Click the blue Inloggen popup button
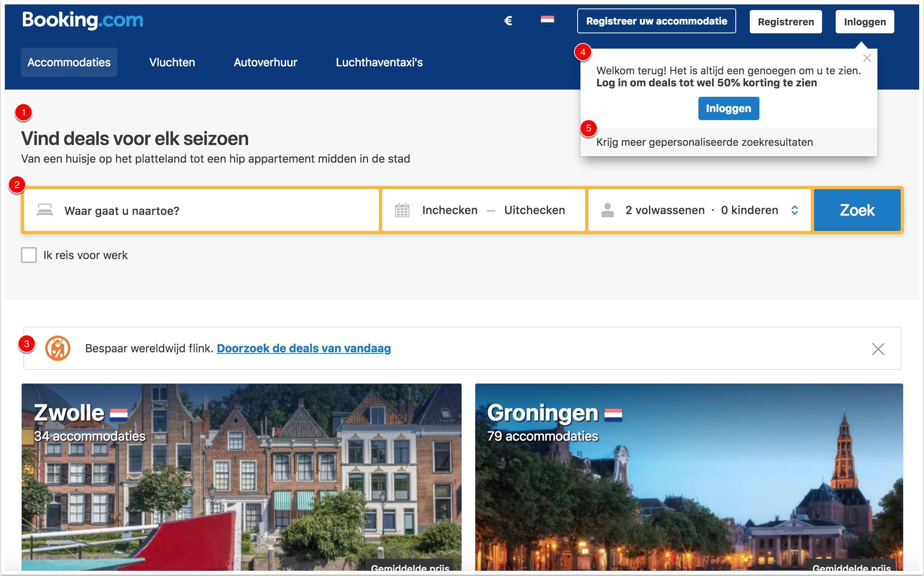The width and height of the screenshot is (924, 576). (x=729, y=108)
